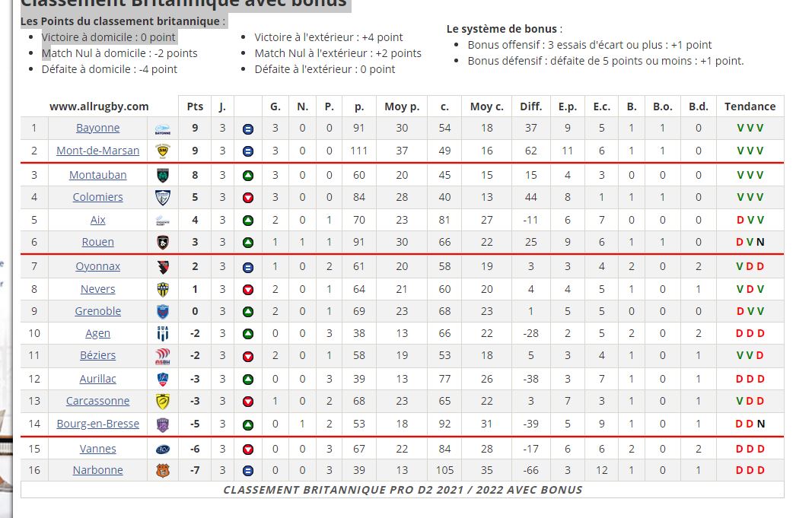This screenshot has width=812, height=518.
Task: Follow the Béziers team link
Action: [x=98, y=355]
